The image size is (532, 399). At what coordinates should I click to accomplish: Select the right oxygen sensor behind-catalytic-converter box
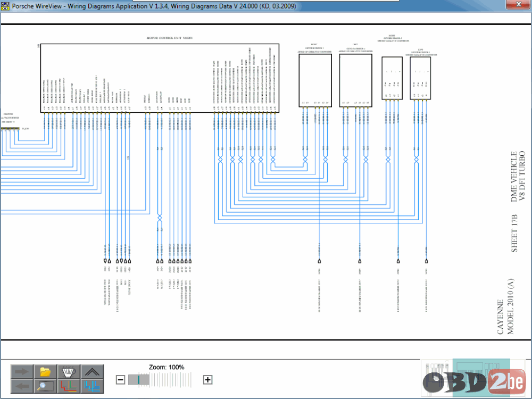point(392,78)
